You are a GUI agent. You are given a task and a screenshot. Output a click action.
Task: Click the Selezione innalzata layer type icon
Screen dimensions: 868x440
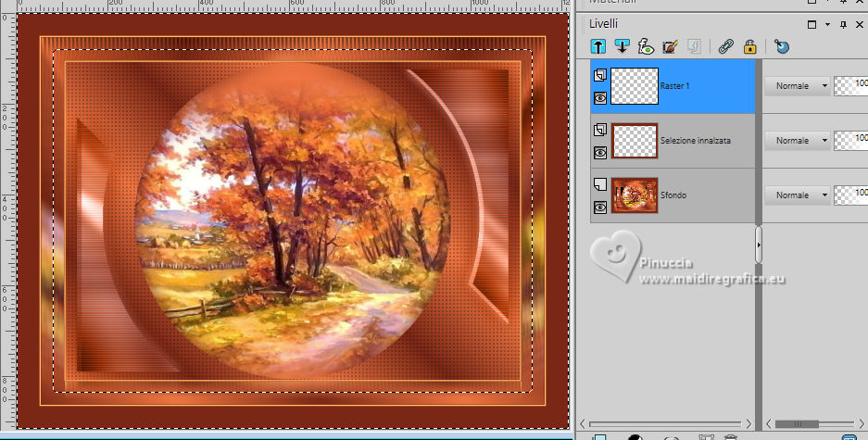[x=600, y=130]
